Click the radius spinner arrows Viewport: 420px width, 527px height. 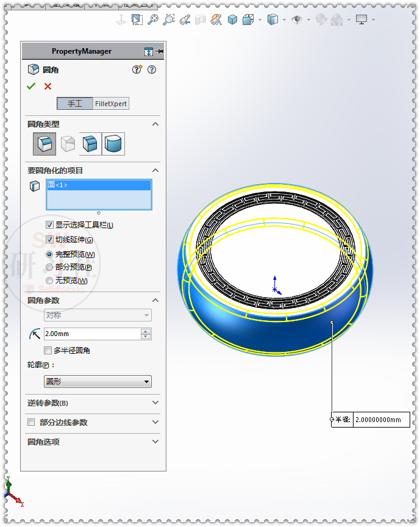tap(146, 334)
